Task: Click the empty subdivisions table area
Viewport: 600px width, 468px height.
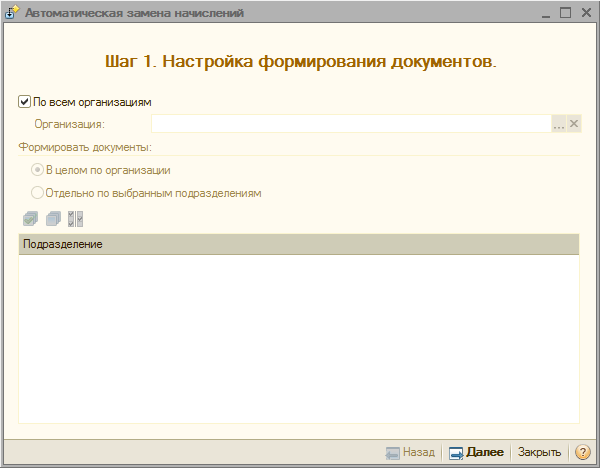Action: pyautogui.click(x=298, y=340)
